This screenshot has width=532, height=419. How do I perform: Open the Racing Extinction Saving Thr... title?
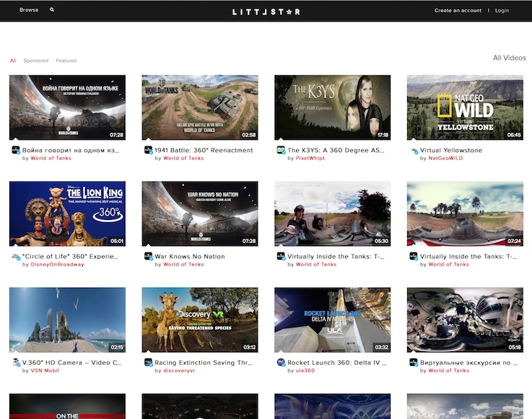tap(204, 363)
